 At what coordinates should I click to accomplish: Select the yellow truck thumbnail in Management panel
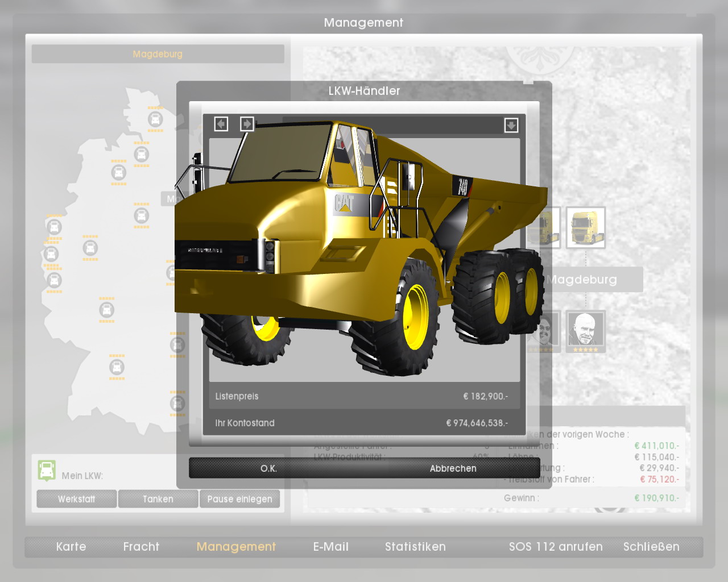[x=585, y=228]
